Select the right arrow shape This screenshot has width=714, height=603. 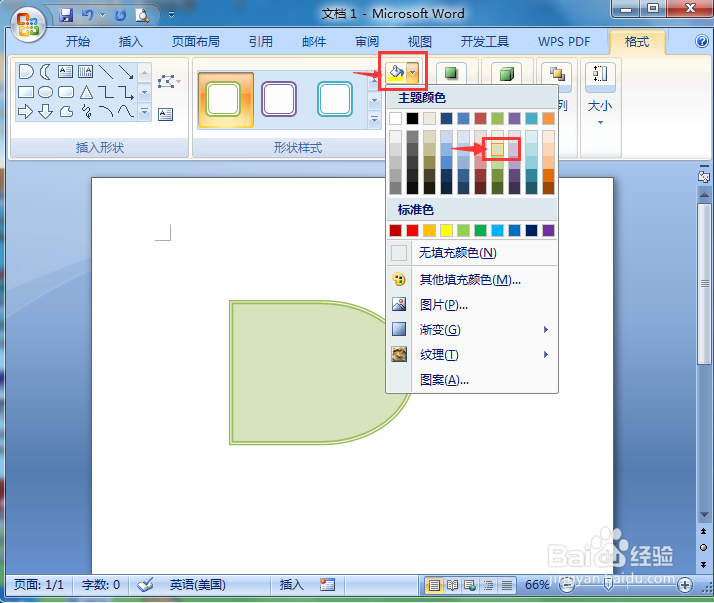(26, 111)
